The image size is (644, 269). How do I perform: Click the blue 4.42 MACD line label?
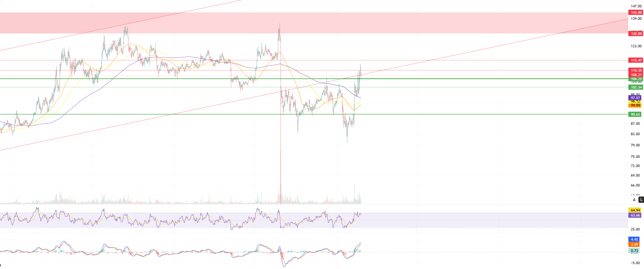point(634,239)
